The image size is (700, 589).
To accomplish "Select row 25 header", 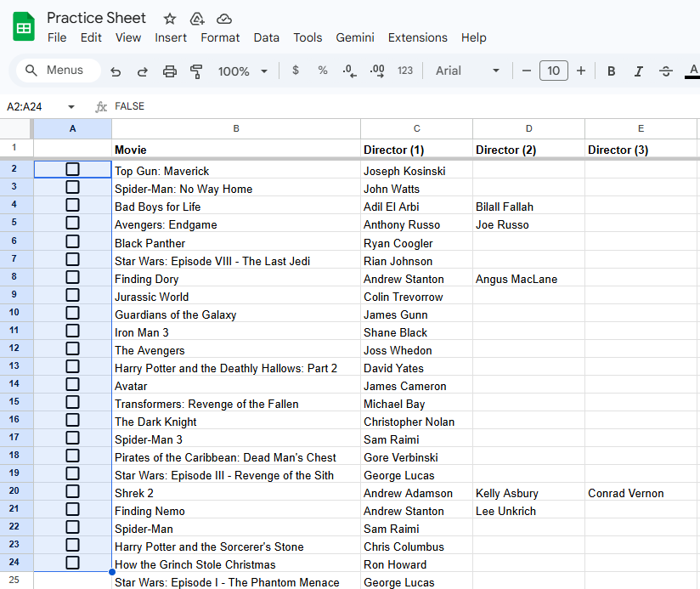I will coord(16,580).
